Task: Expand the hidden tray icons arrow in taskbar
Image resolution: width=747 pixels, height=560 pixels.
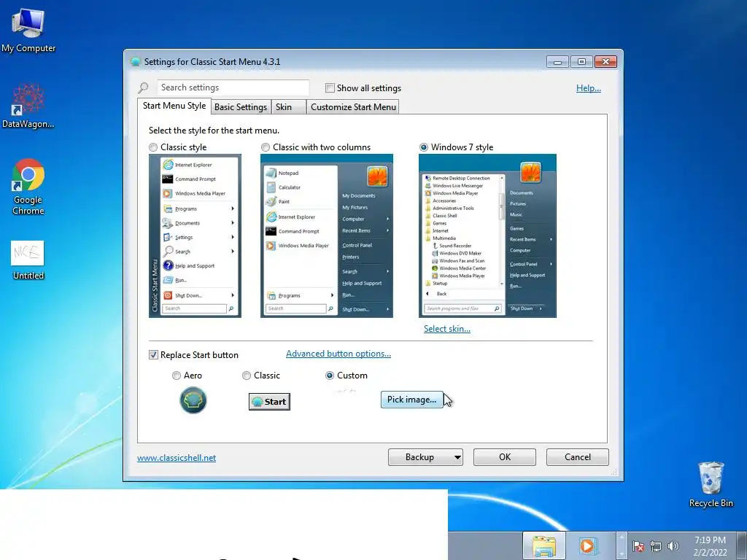Action: tap(622, 545)
